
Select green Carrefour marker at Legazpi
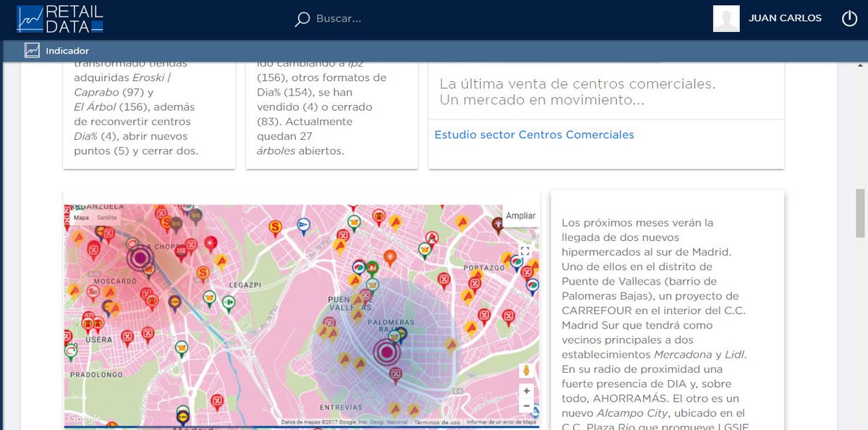[229, 303]
